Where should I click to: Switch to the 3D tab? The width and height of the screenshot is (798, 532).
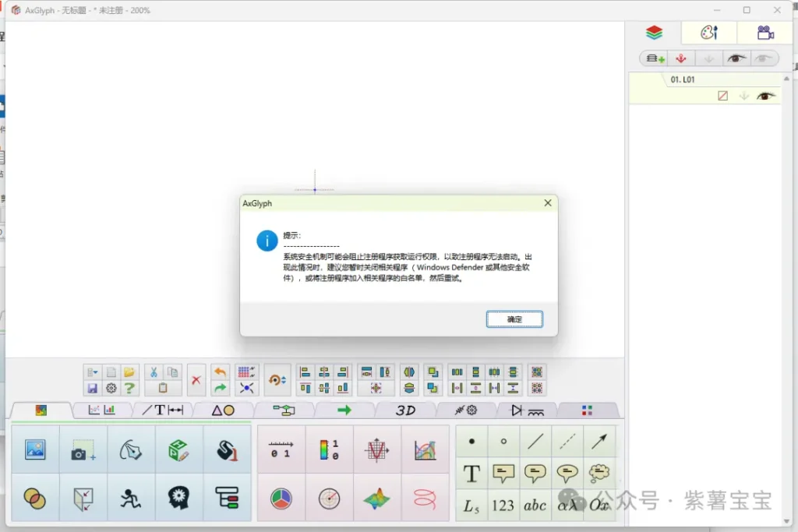click(405, 410)
